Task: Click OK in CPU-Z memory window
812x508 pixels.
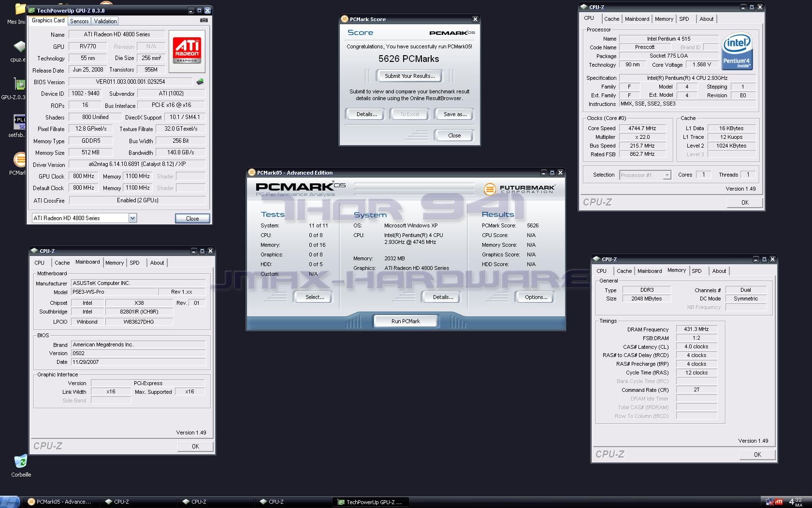Action: tap(757, 455)
